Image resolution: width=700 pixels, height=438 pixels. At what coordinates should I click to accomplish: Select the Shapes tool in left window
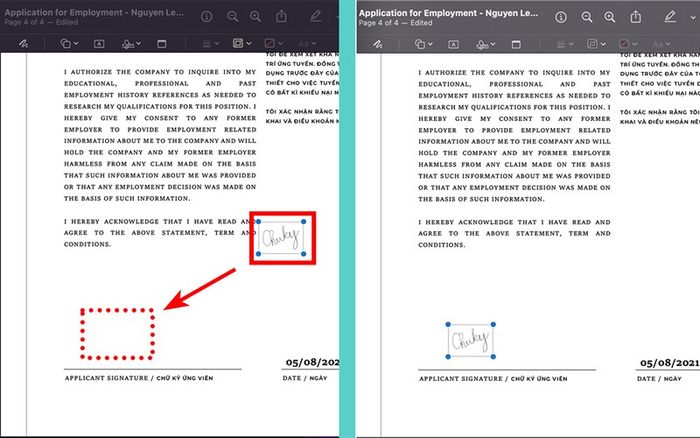coord(66,43)
